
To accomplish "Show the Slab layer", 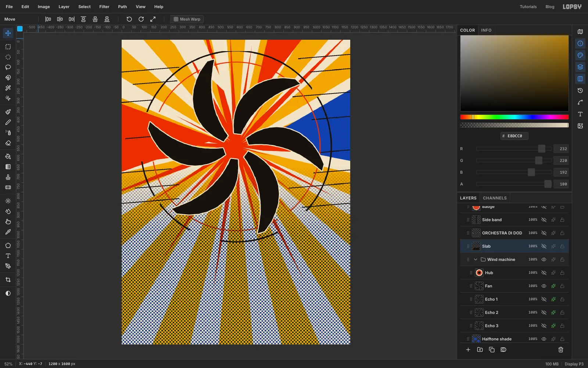I will pyautogui.click(x=544, y=246).
